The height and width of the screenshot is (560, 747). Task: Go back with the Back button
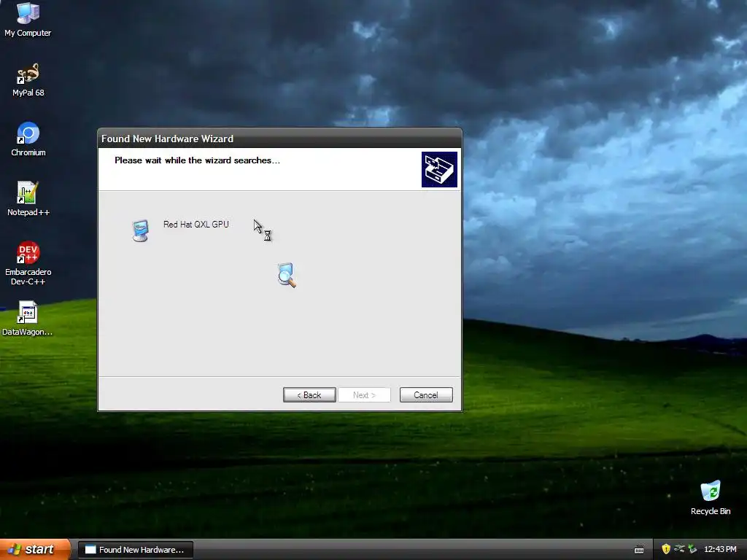pyautogui.click(x=309, y=394)
